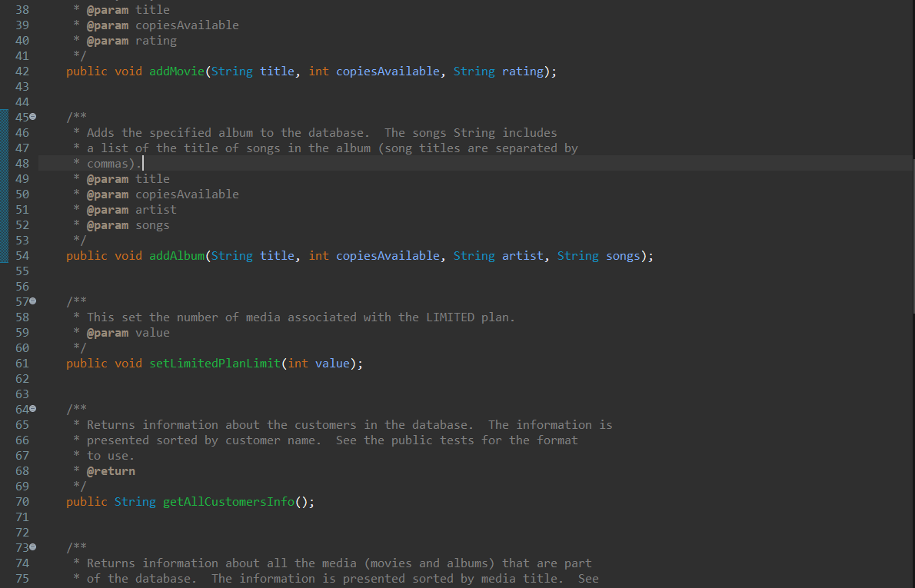Click line number 70
Viewport: 915px width, 588px height.
(x=22, y=501)
